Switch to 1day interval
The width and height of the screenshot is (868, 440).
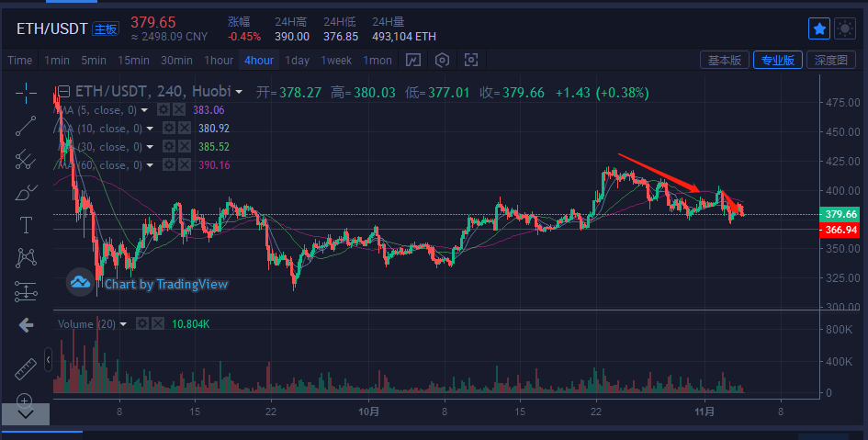point(298,61)
